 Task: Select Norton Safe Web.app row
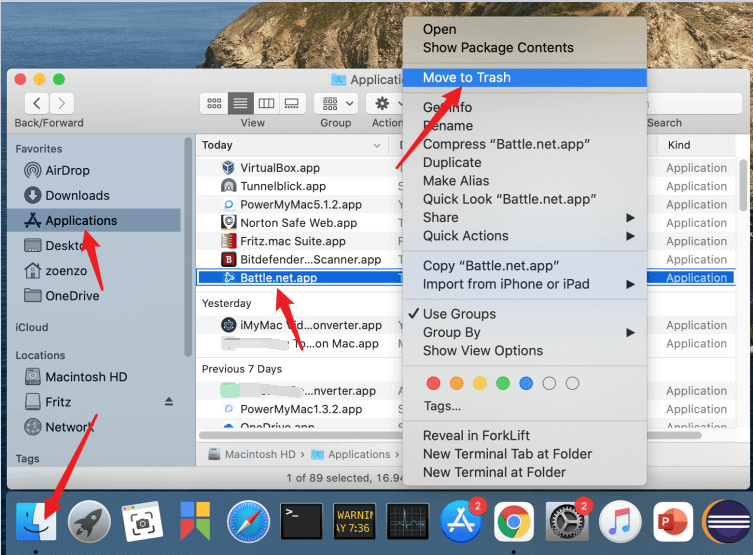click(300, 223)
